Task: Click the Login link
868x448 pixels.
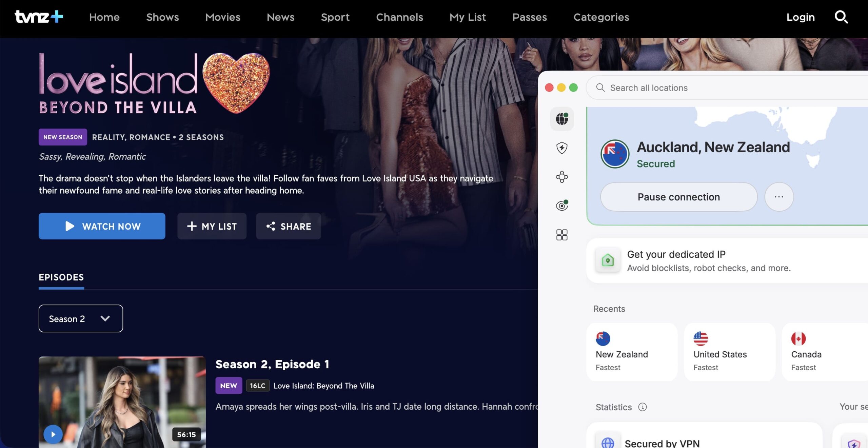Action: [x=801, y=17]
